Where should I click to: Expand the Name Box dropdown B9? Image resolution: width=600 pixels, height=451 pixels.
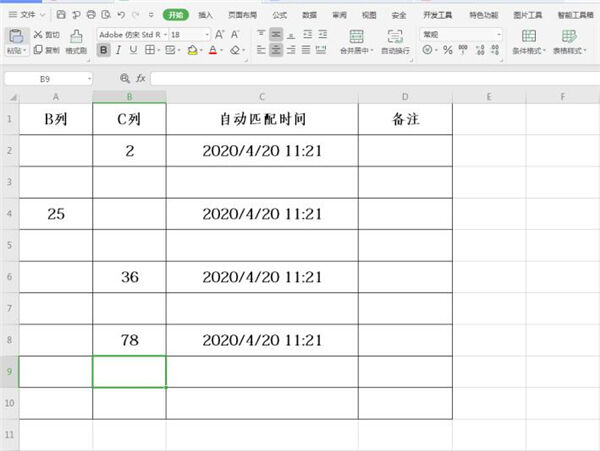point(89,79)
